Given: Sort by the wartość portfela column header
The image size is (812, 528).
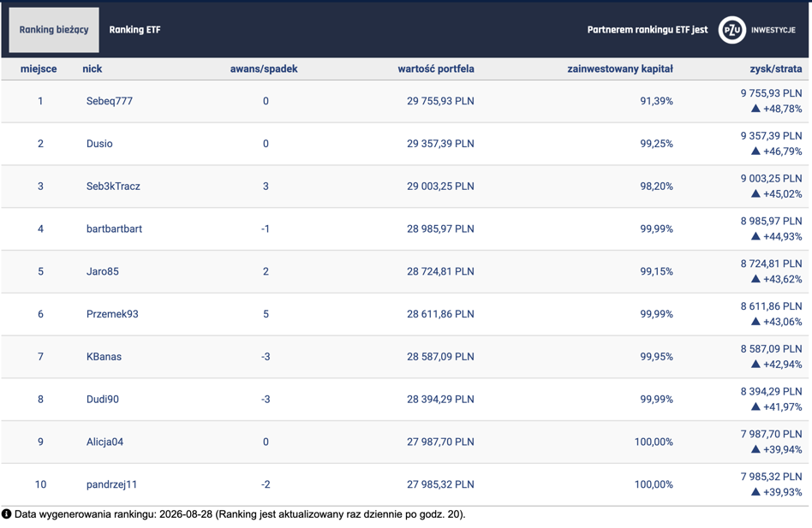Looking at the screenshot, I should [x=435, y=68].
